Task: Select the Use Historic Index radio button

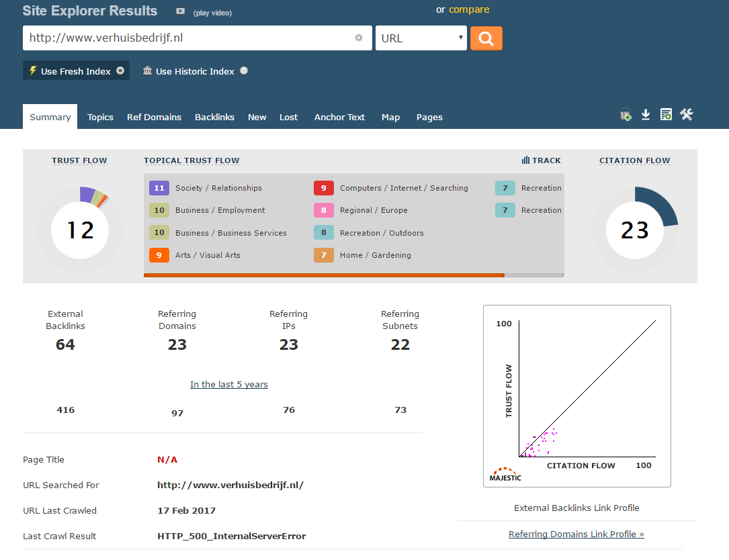Action: click(244, 71)
